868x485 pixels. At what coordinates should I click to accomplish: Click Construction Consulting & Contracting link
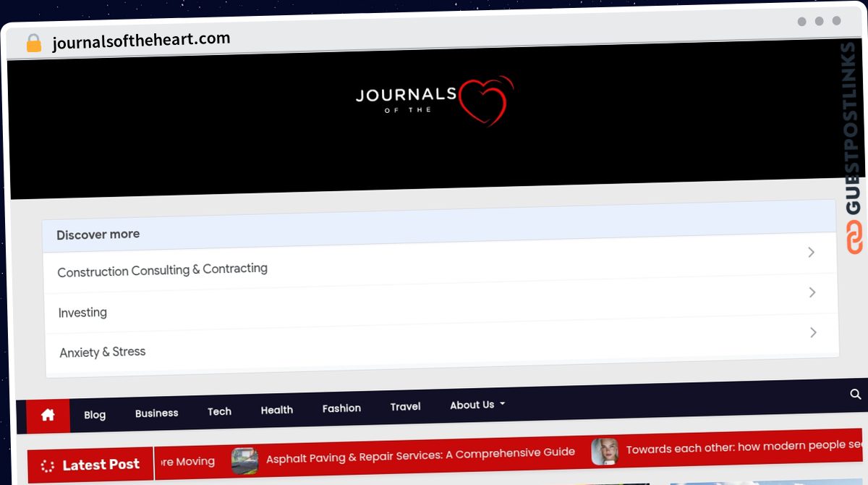pos(162,270)
